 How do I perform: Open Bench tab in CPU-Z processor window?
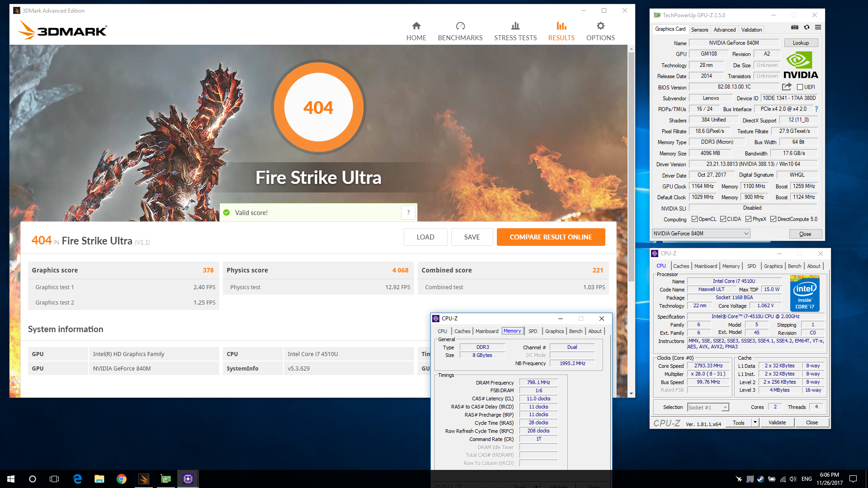[x=794, y=266]
